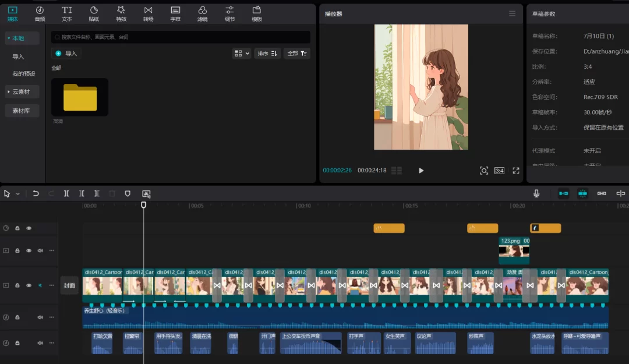629x364 pixels.
Task: Lock the 养生舒心 music track
Action: (17, 317)
